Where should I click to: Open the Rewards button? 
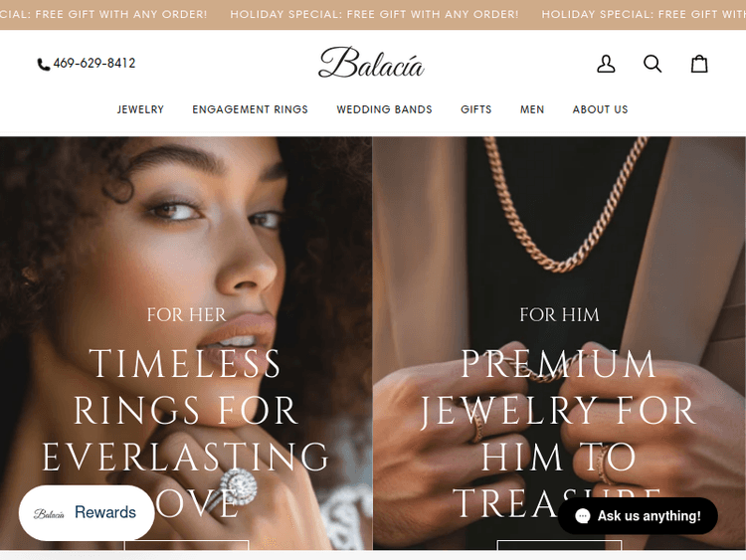click(87, 513)
